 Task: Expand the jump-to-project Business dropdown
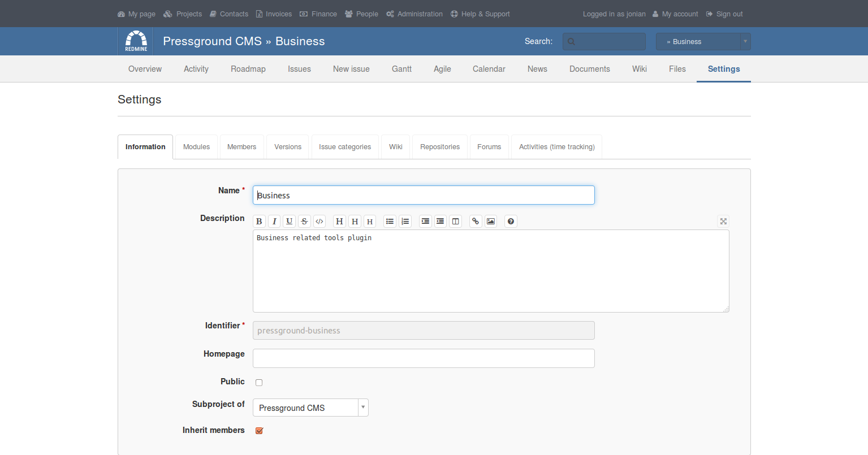(745, 41)
